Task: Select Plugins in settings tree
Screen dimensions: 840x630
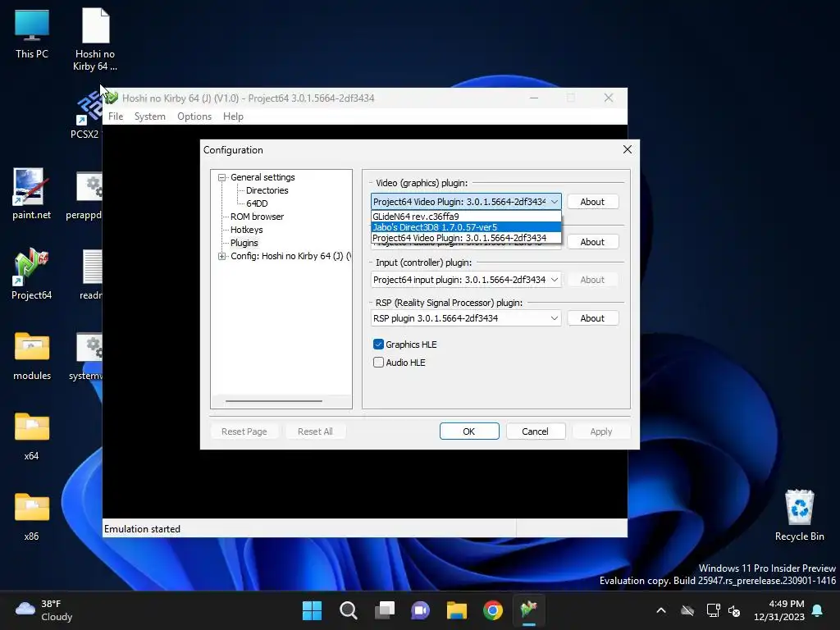Action: (244, 243)
